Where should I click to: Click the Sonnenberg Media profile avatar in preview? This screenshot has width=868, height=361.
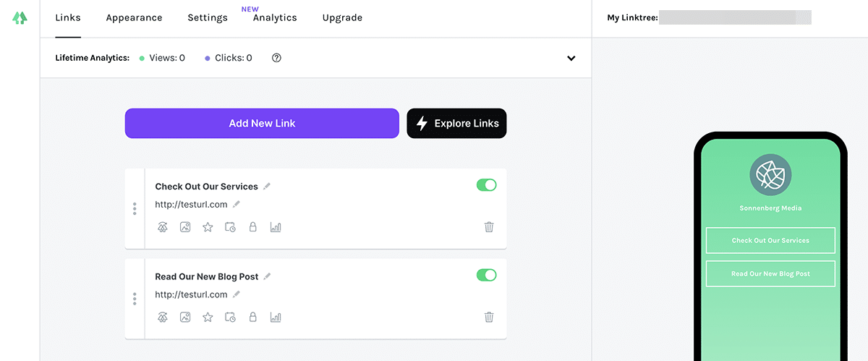pyautogui.click(x=770, y=175)
